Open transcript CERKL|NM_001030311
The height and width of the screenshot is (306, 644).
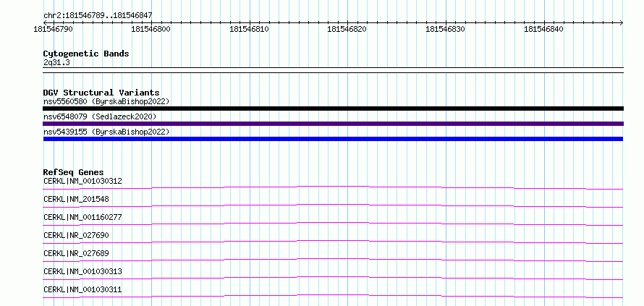pos(82,289)
